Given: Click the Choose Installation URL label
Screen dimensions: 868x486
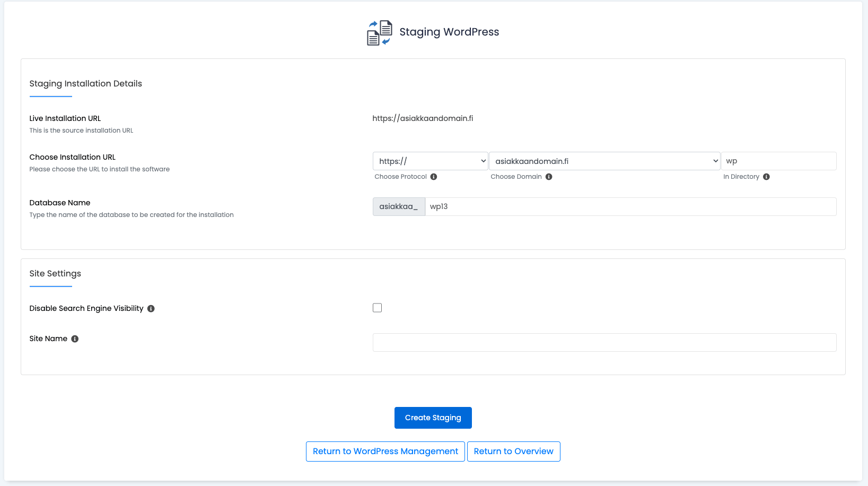Looking at the screenshot, I should (x=73, y=157).
